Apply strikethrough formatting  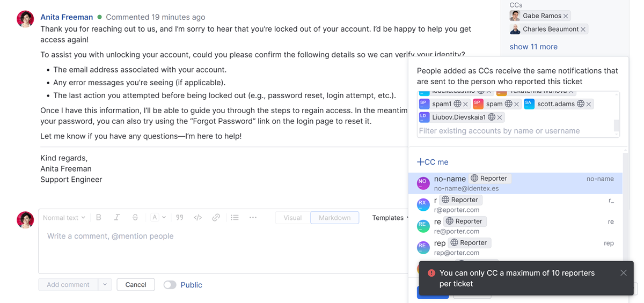pos(135,218)
